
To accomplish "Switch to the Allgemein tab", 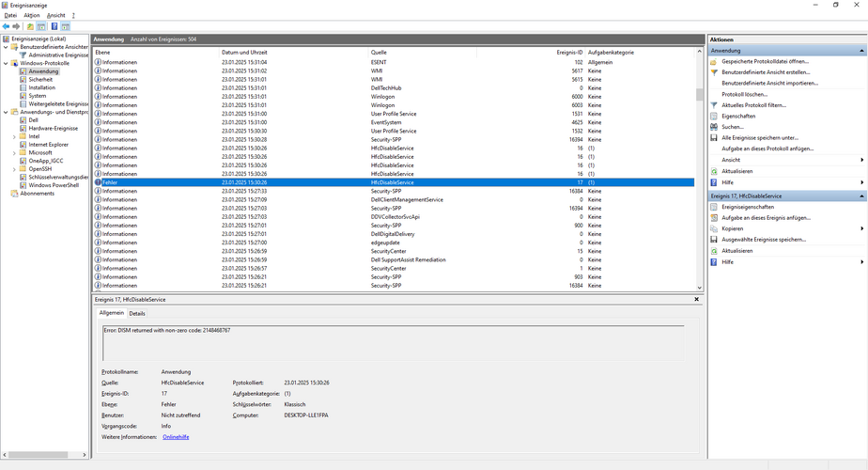I will 111,313.
